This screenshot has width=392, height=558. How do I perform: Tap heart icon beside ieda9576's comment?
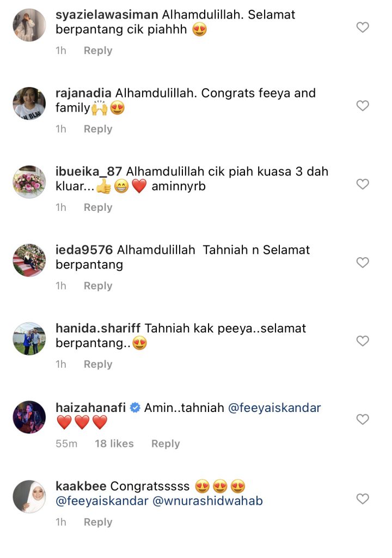[363, 262]
